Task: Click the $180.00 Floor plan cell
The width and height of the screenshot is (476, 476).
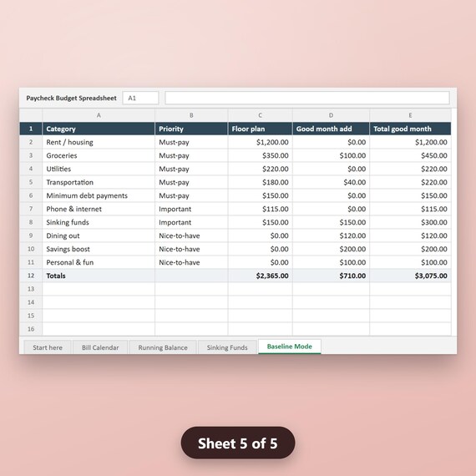Action: 261,182
